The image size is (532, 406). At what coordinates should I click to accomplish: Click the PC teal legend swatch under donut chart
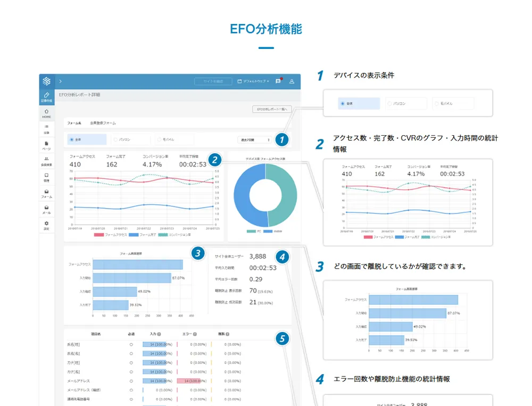251,231
